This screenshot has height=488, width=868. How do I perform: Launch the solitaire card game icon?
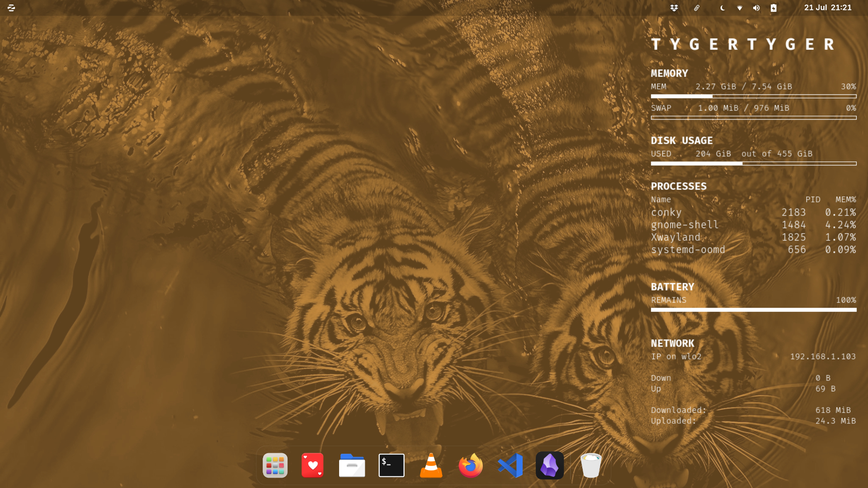313,465
